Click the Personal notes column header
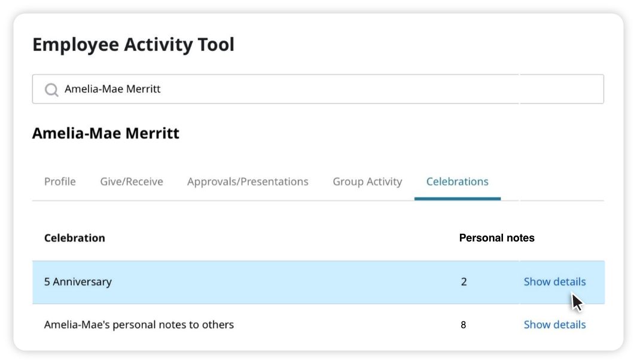637x364 pixels. (496, 238)
